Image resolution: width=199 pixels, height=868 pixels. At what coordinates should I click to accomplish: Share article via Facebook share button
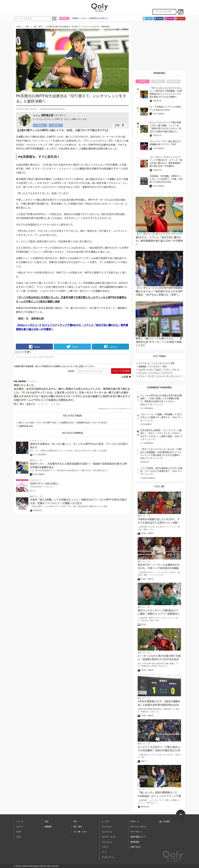[34, 346]
